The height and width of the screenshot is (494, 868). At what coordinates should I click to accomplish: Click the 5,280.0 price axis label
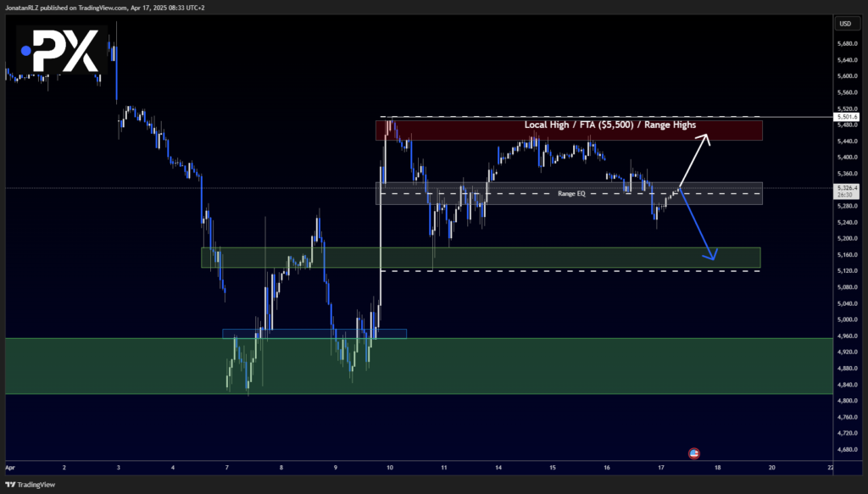coord(848,206)
